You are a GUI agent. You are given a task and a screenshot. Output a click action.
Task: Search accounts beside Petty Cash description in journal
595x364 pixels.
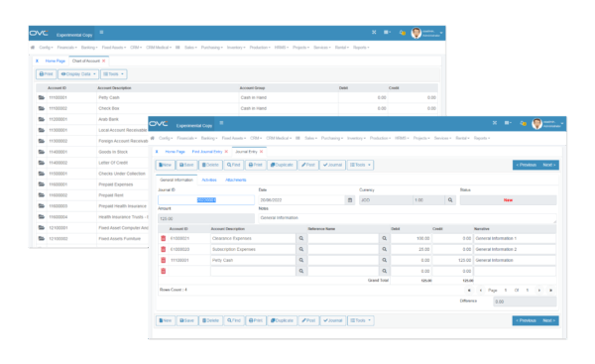pyautogui.click(x=301, y=261)
